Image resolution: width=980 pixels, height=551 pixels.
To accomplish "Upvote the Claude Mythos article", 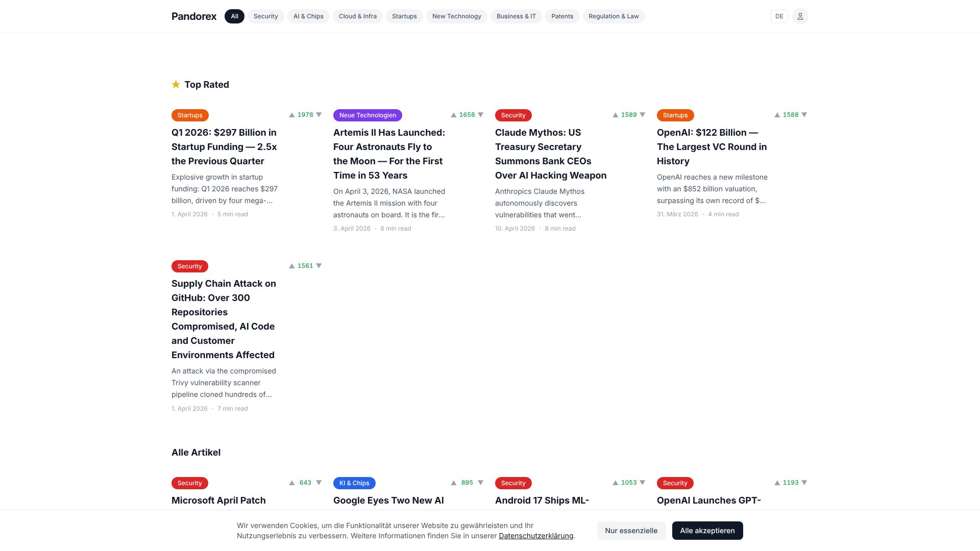I will coord(616,115).
